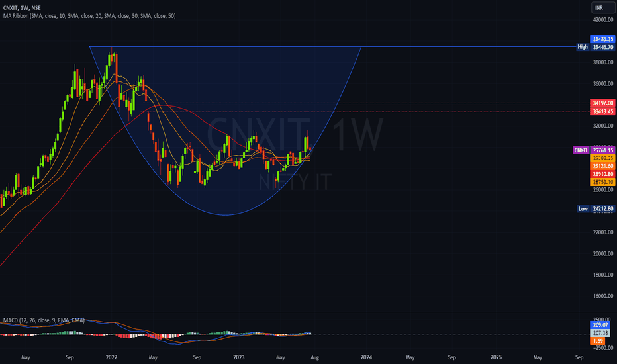Open the INR currency selector
Image resolution: width=617 pixels, height=364 pixels.
pos(603,8)
